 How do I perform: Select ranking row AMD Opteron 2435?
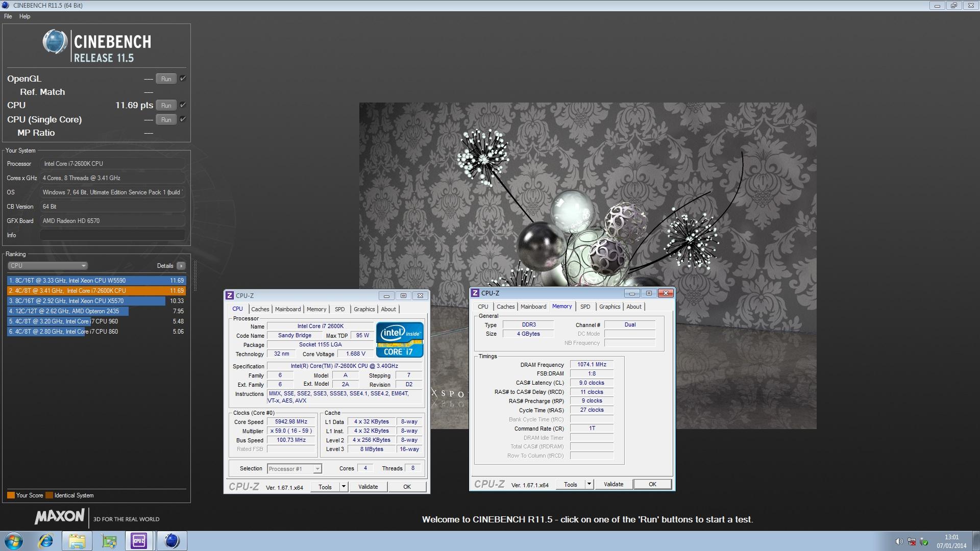point(96,311)
